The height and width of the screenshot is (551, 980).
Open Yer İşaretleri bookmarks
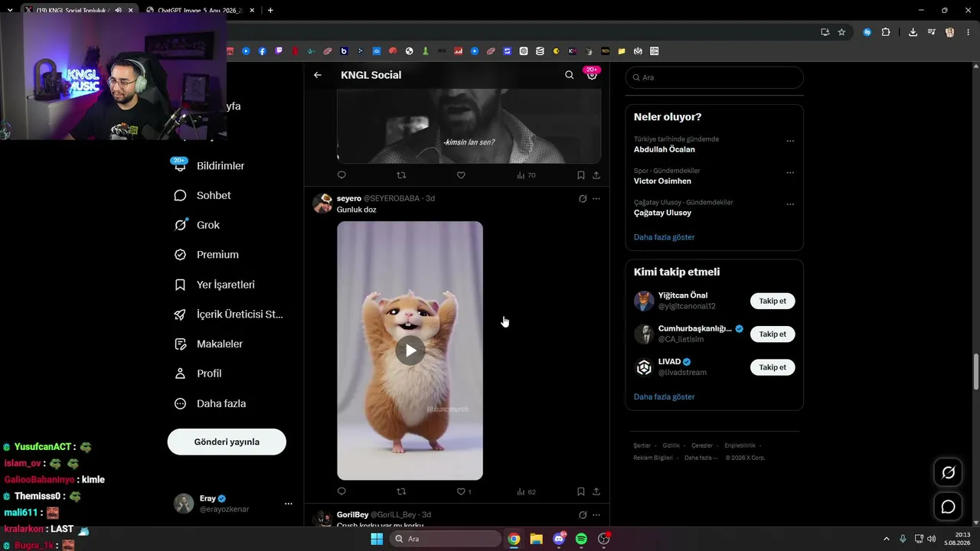coord(215,285)
